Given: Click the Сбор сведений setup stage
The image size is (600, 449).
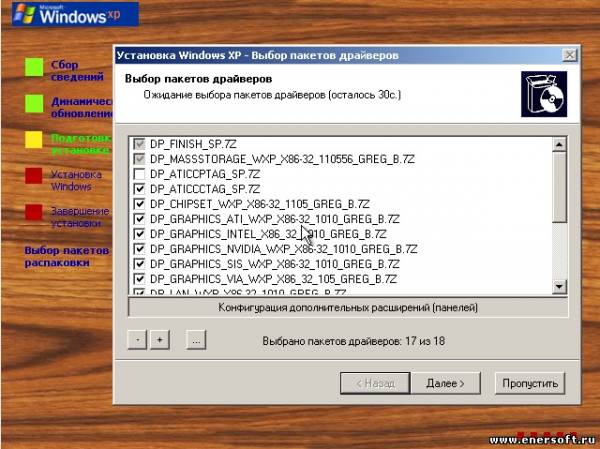Looking at the screenshot, I should click(x=77, y=70).
